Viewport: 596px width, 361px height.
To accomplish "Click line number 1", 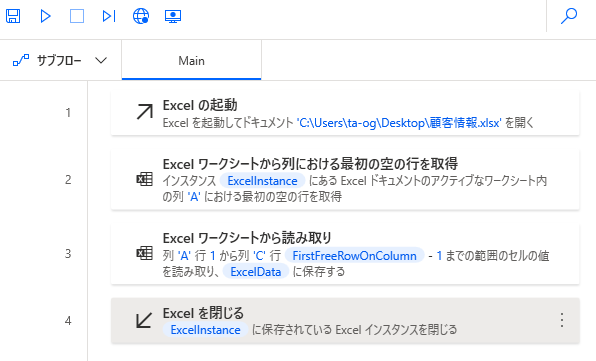I will [68, 112].
